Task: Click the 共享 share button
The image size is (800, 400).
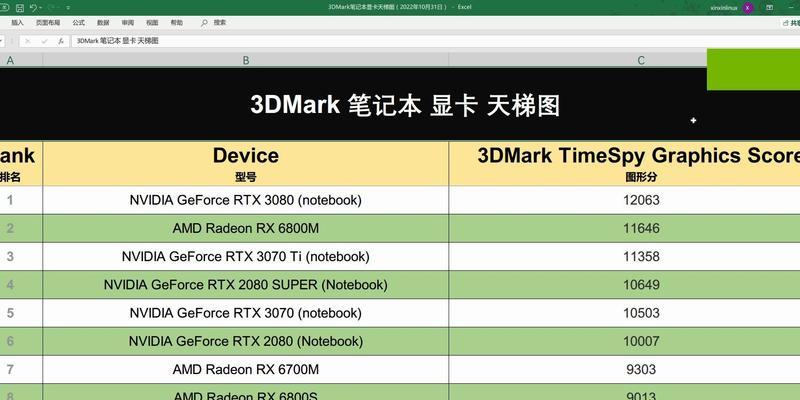Action: coord(791,23)
